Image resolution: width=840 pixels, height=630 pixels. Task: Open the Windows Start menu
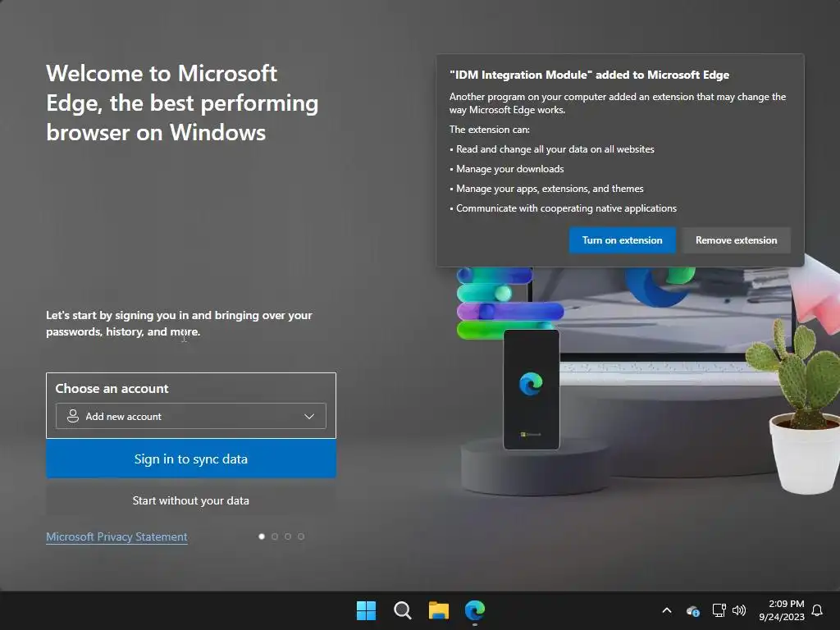(x=367, y=610)
